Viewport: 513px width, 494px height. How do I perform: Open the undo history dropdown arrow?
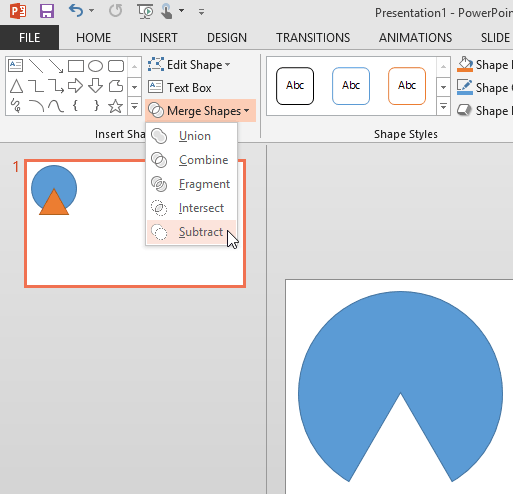(x=91, y=11)
